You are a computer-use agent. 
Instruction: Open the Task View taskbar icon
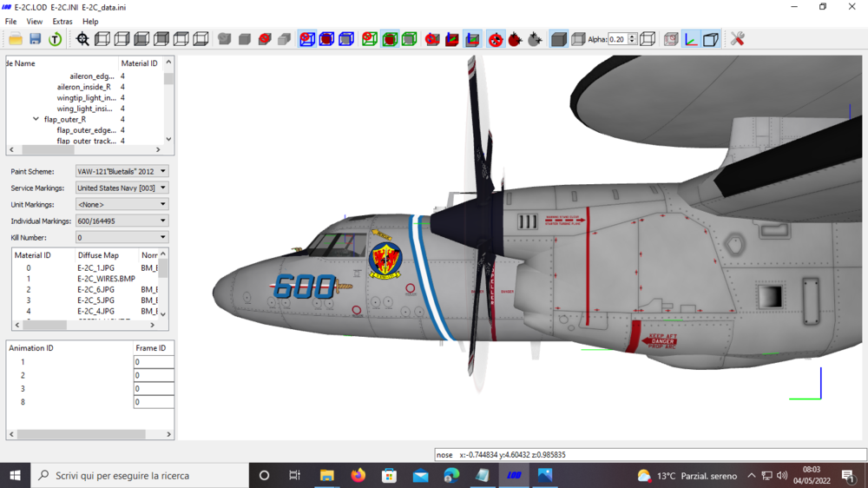click(x=294, y=475)
